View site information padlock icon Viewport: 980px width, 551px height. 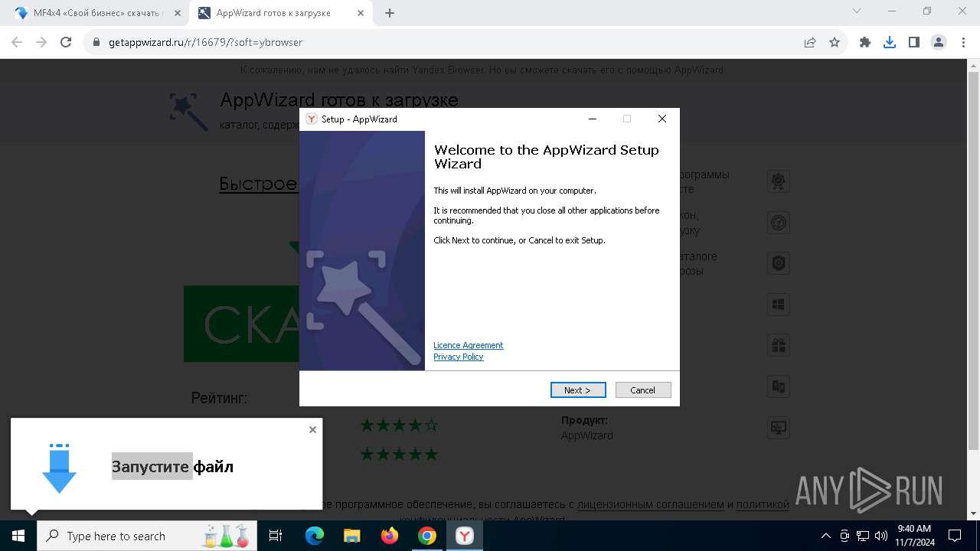(x=96, y=42)
